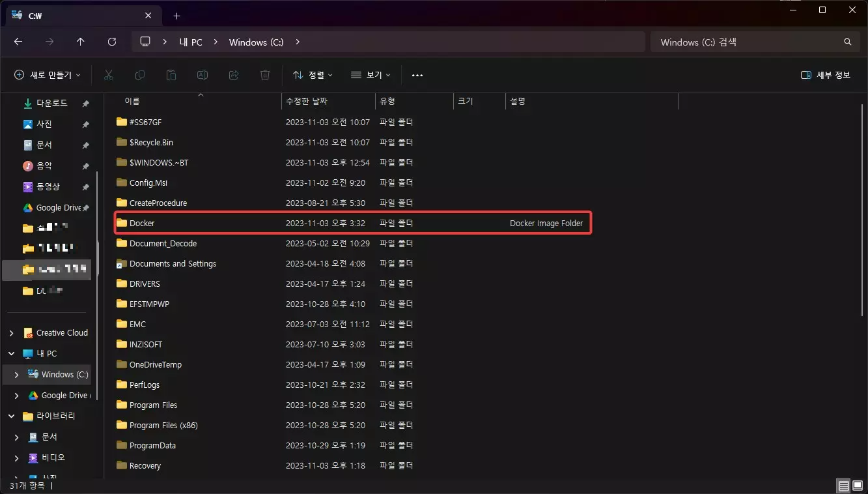Screen dimensions: 868x494
Task: Click the navigation pane scrollbar
Action: point(98,285)
